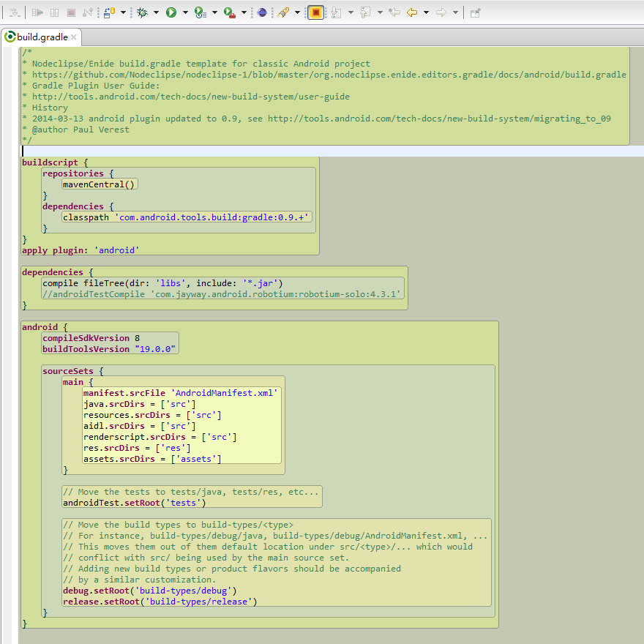Run the project with green play icon

[171, 12]
